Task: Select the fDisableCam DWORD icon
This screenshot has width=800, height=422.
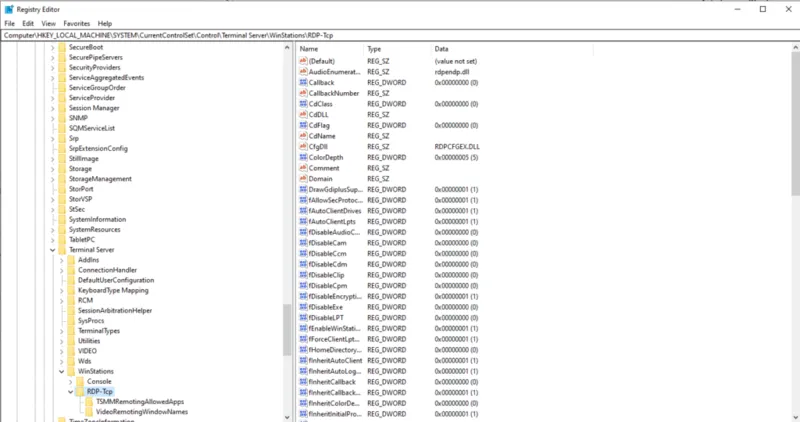Action: (303, 243)
